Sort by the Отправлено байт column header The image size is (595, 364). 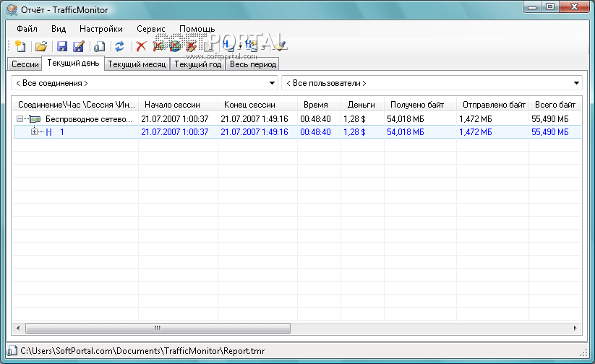tap(492, 105)
